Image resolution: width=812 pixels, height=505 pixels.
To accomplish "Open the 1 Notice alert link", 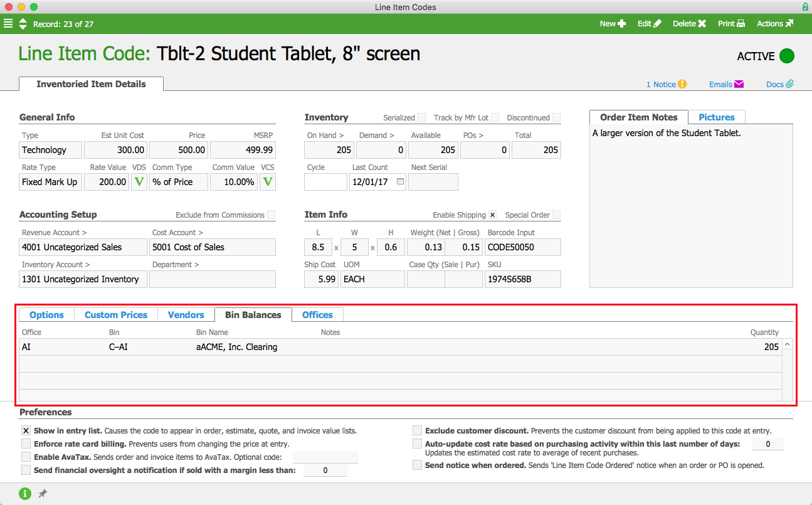I will pos(667,84).
